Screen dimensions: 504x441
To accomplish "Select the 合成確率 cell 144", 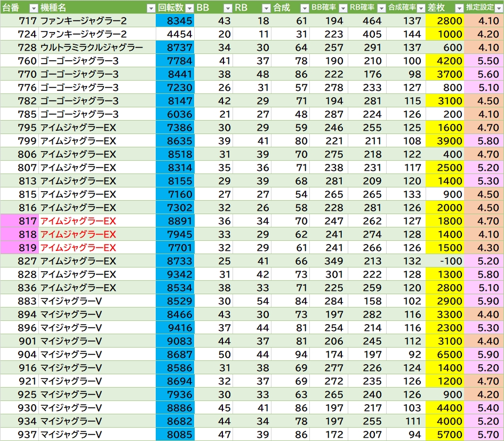I will pyautogui.click(x=406, y=34).
